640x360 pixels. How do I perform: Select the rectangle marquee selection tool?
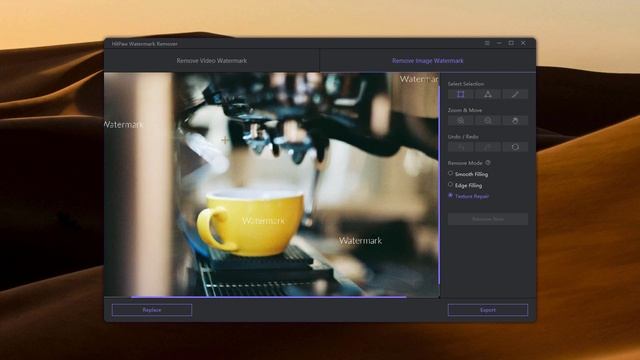(x=460, y=94)
